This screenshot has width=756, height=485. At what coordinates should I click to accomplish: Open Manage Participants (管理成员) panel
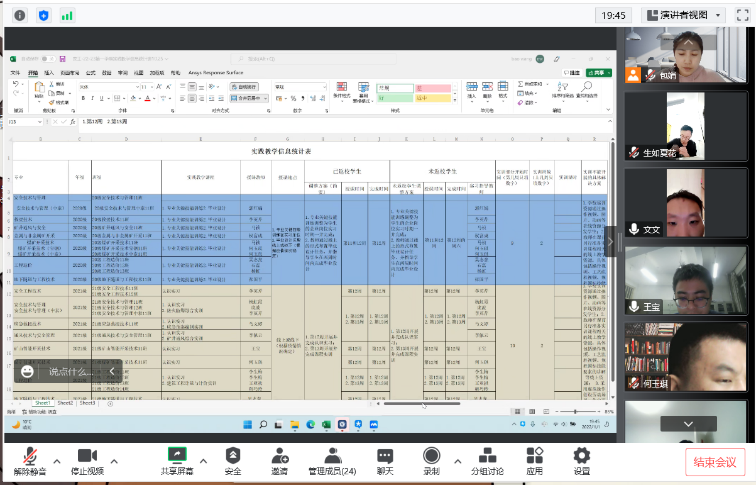pyautogui.click(x=332, y=461)
